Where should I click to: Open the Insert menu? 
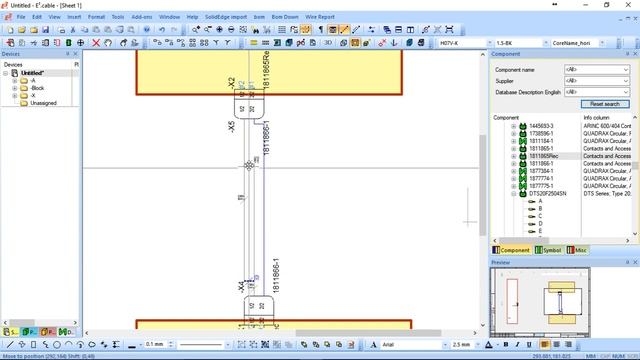coord(74,17)
